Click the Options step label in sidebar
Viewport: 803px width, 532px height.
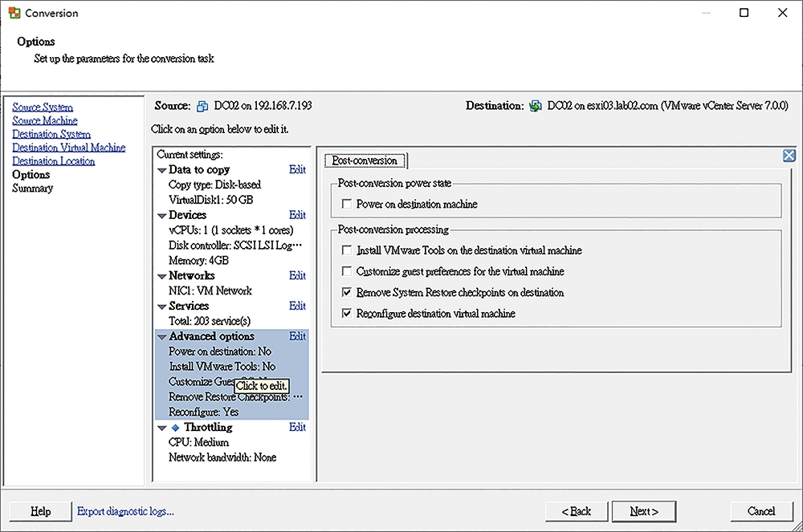click(31, 174)
